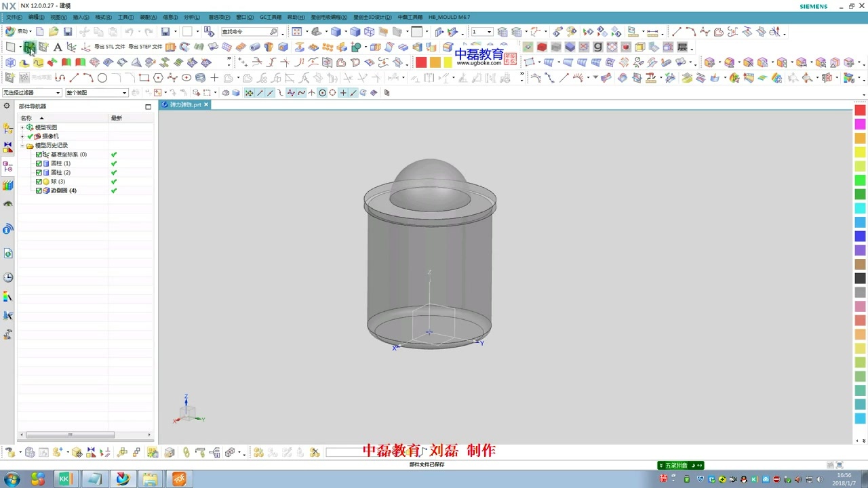
Task: Click the resource bar settings gear
Action: click(x=7, y=106)
